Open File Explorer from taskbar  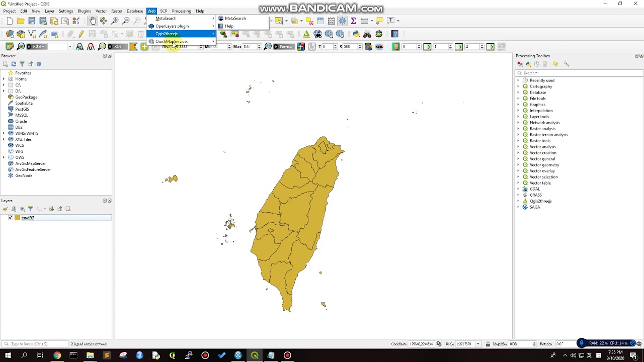click(x=90, y=355)
